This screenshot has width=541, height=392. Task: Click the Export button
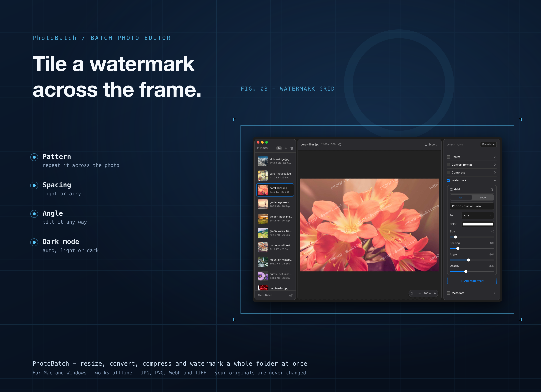[431, 144]
